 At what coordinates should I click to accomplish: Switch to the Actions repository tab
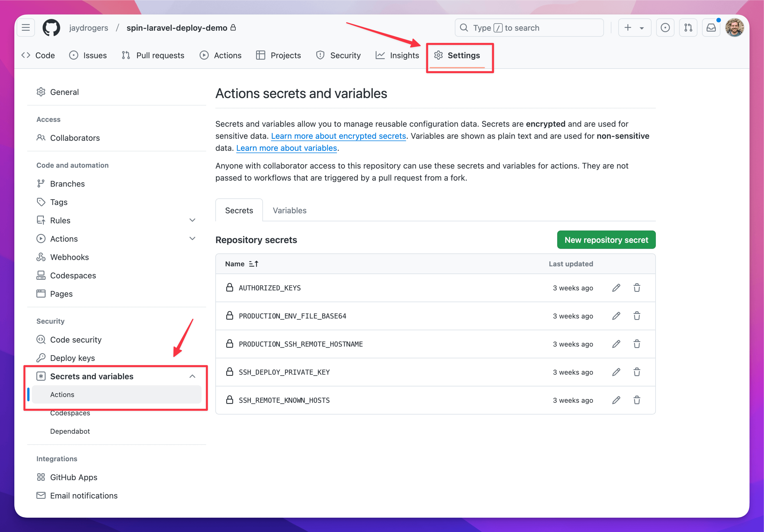220,55
